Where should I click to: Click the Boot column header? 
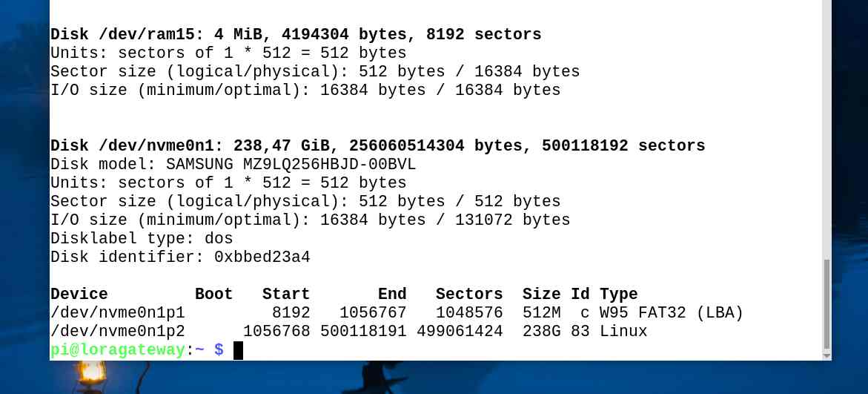[213, 295]
